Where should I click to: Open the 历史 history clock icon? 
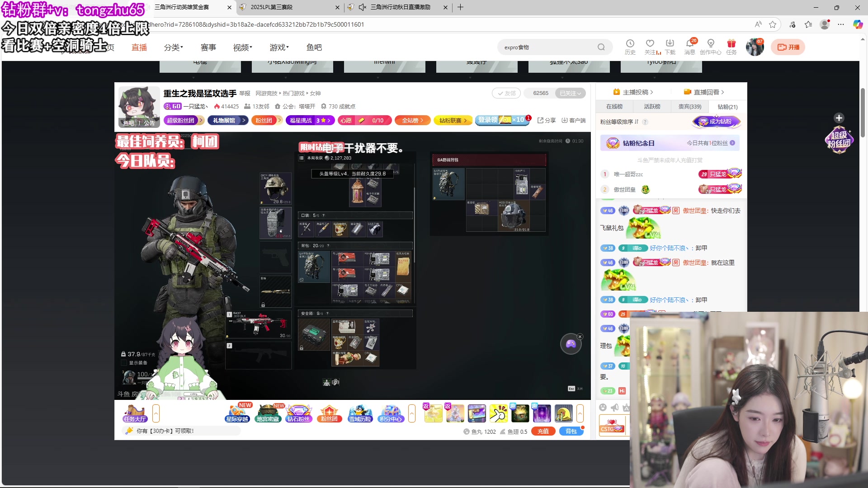[x=630, y=47]
